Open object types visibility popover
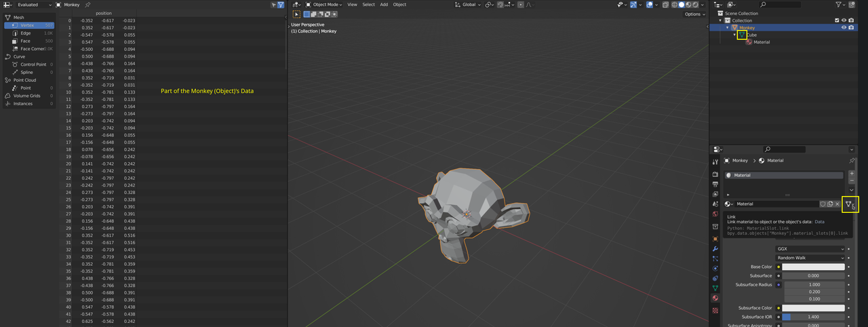 (x=622, y=4)
